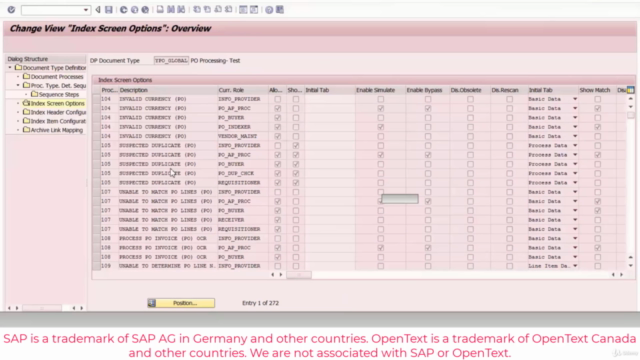This screenshot has height=360, width=640.
Task: Open Initial Tab dropdown for 107 RECEIVER row
Action: (x=575, y=220)
